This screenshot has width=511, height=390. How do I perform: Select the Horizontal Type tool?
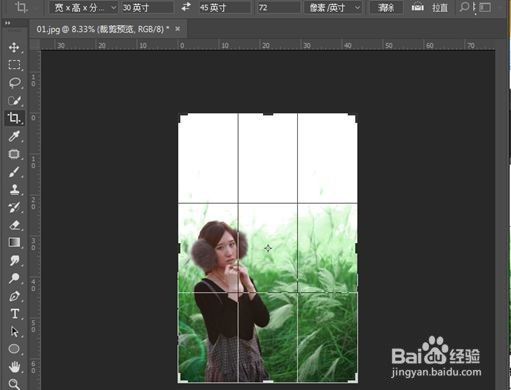(14, 314)
